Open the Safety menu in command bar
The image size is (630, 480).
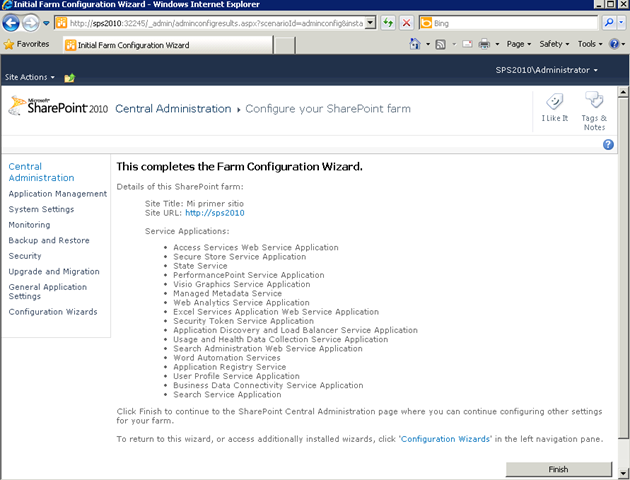[x=553, y=44]
